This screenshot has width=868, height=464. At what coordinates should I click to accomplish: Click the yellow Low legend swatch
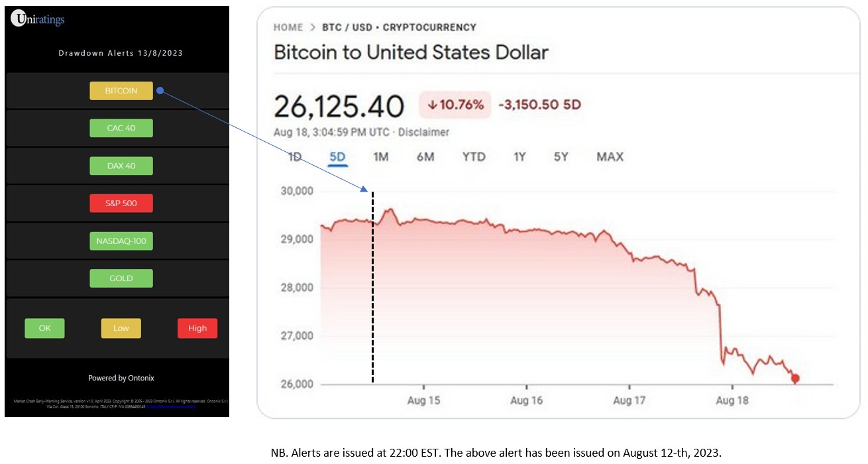pyautogui.click(x=121, y=328)
